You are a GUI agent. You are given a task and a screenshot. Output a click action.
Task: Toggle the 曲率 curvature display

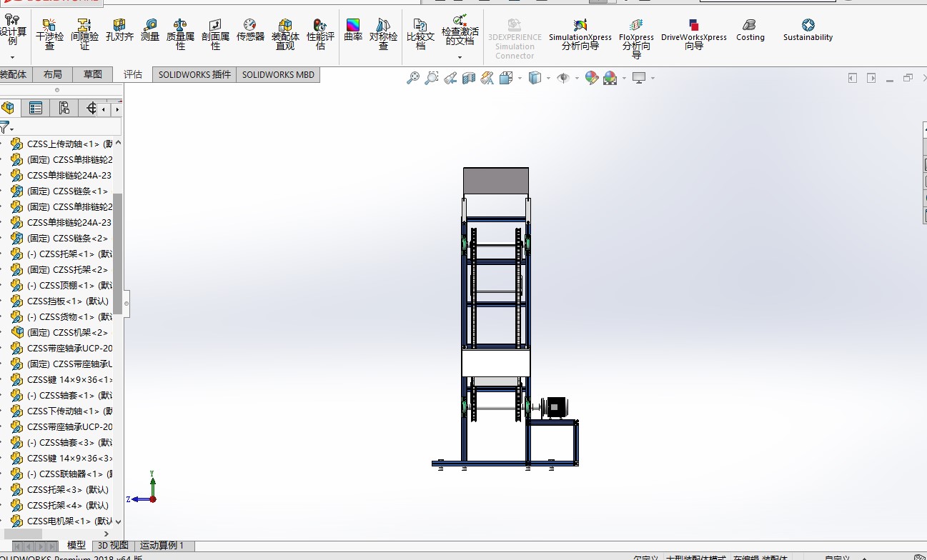pyautogui.click(x=353, y=30)
